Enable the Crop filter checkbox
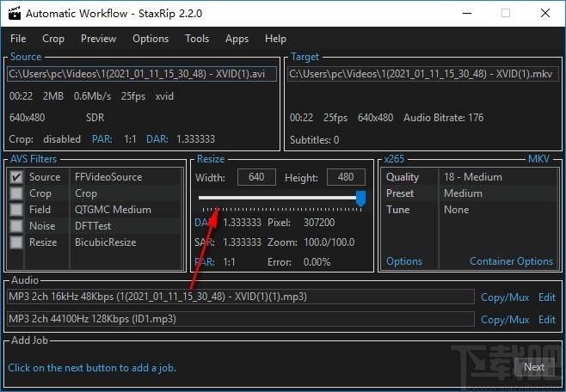Image resolution: width=566 pixels, height=392 pixels. pos(16,193)
